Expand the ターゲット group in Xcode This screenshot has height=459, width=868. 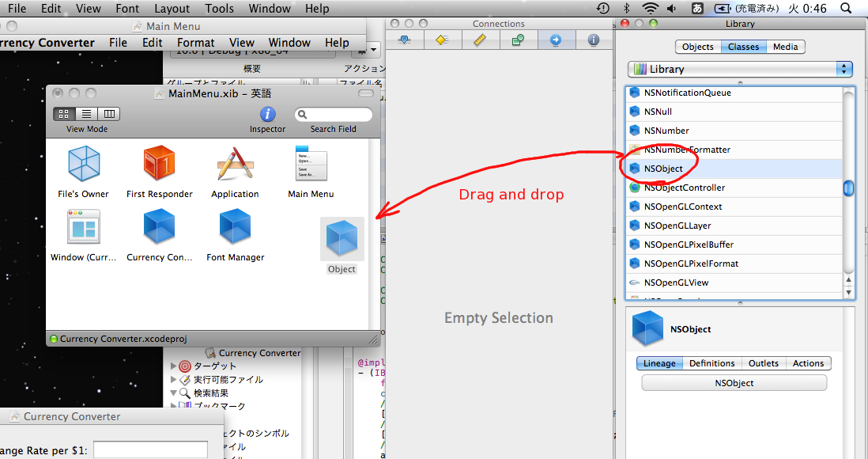coord(173,366)
